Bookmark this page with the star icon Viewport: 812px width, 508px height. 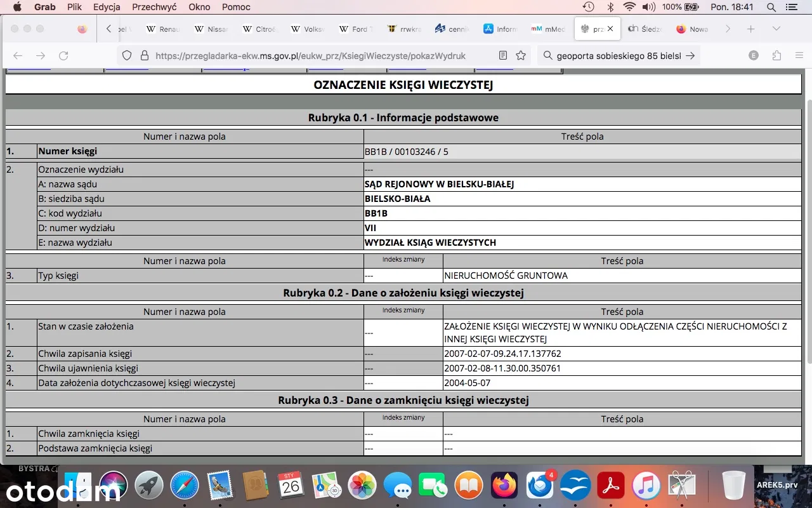(521, 56)
